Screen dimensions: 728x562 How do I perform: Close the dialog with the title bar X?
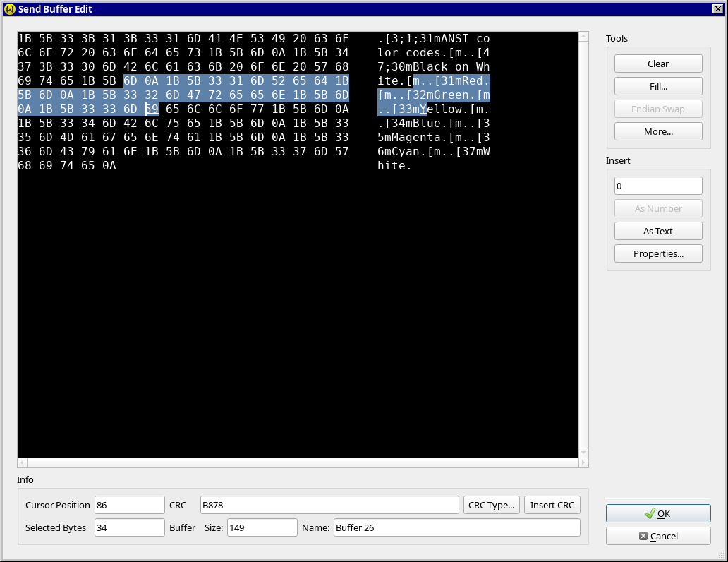coord(717,9)
